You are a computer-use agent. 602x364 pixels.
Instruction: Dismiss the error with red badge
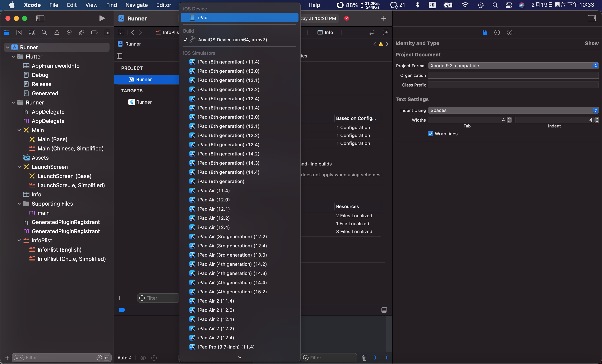tap(346, 18)
